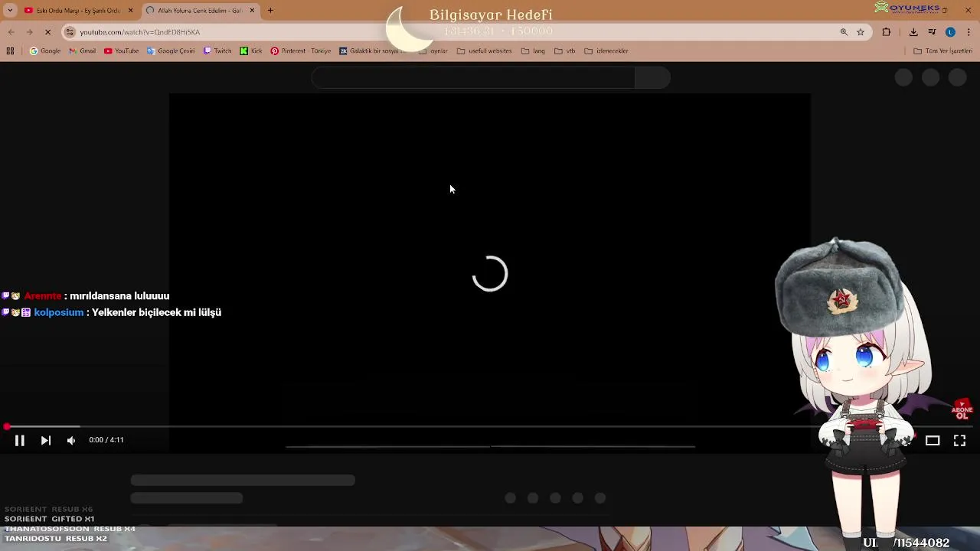Switch to Eski Ordu Marşı tab
Viewport: 980px width, 551px height.
[73, 11]
